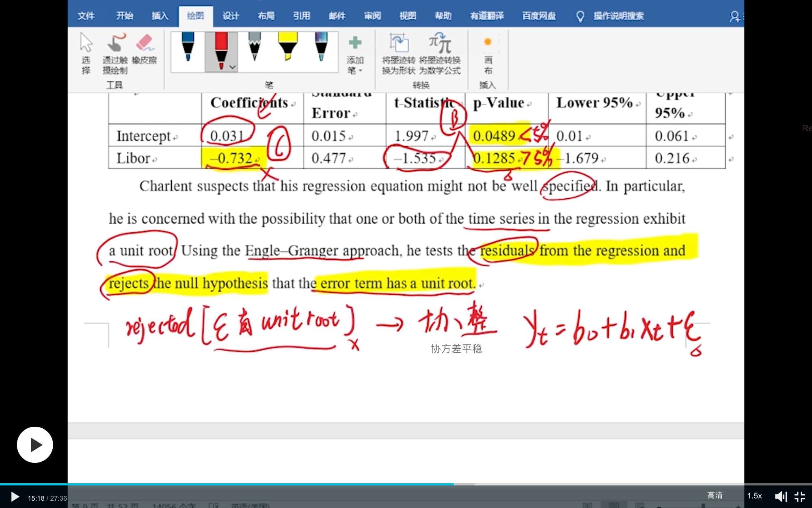Change the 1.5x playback speed
The width and height of the screenshot is (812, 508).
click(754, 496)
